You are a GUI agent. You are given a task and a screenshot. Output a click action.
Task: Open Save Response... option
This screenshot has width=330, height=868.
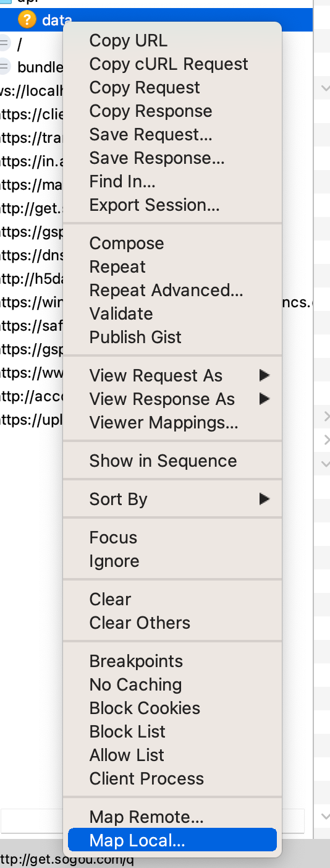(x=157, y=158)
